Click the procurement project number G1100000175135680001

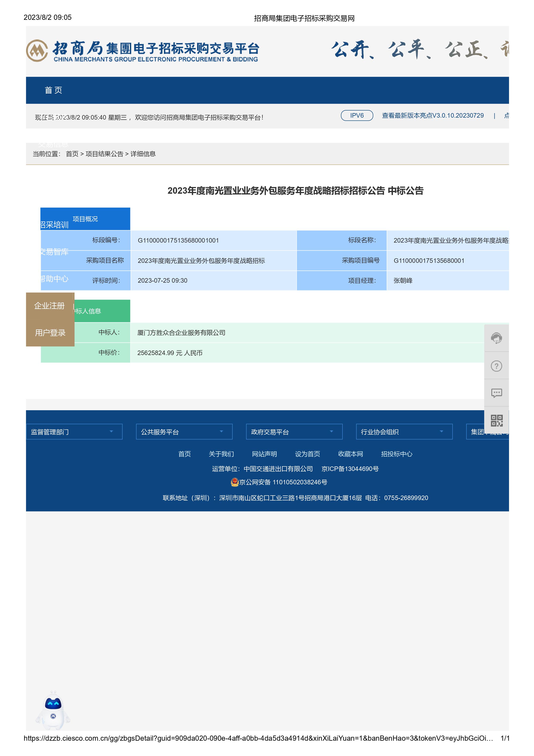pyautogui.click(x=429, y=261)
